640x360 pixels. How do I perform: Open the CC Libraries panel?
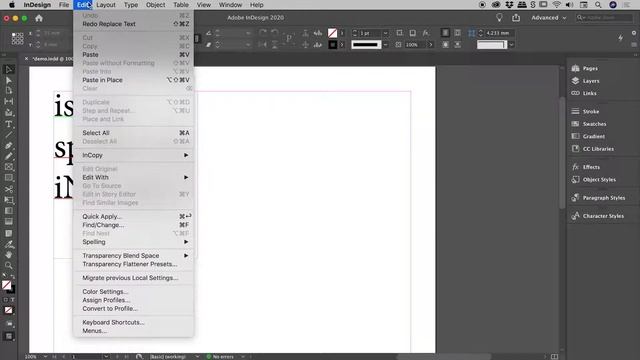pyautogui.click(x=593, y=149)
